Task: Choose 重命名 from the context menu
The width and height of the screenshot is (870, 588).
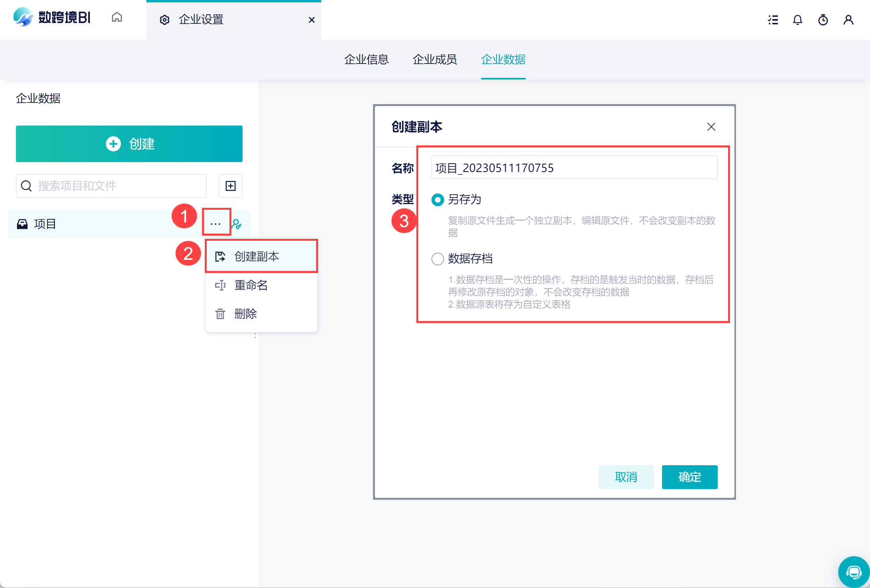Action: 251,285
